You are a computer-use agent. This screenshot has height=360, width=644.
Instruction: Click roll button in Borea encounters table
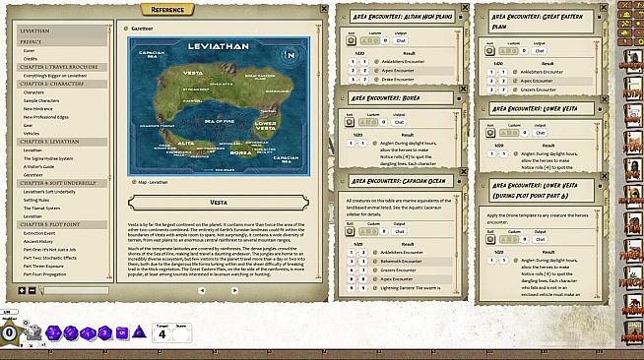click(x=350, y=122)
